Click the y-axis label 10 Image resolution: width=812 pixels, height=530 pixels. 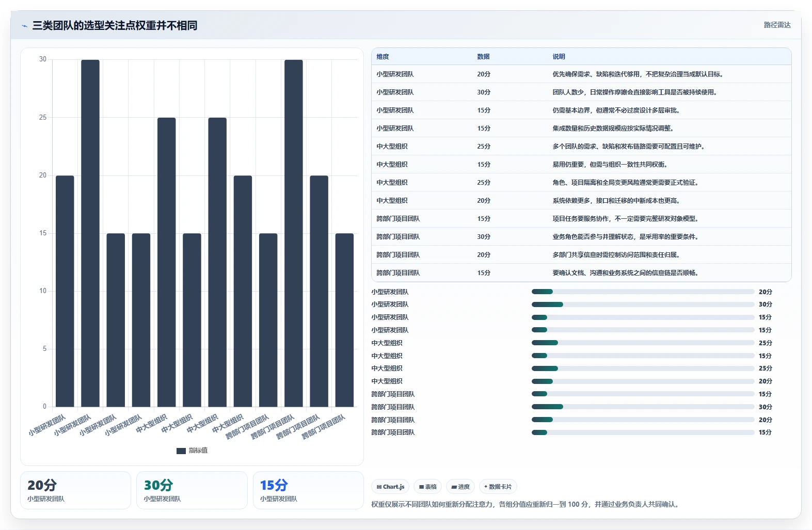tap(43, 291)
